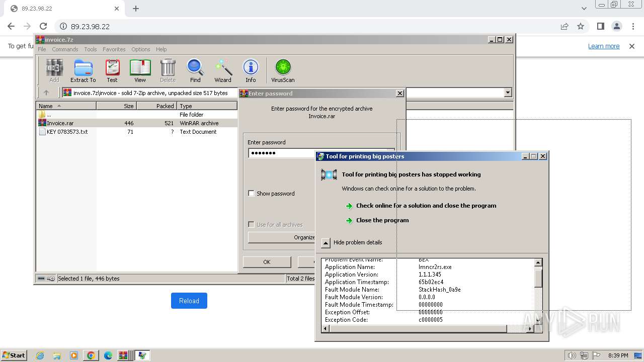Open the archive Info icon
This screenshot has width=644, height=362.
click(x=251, y=70)
